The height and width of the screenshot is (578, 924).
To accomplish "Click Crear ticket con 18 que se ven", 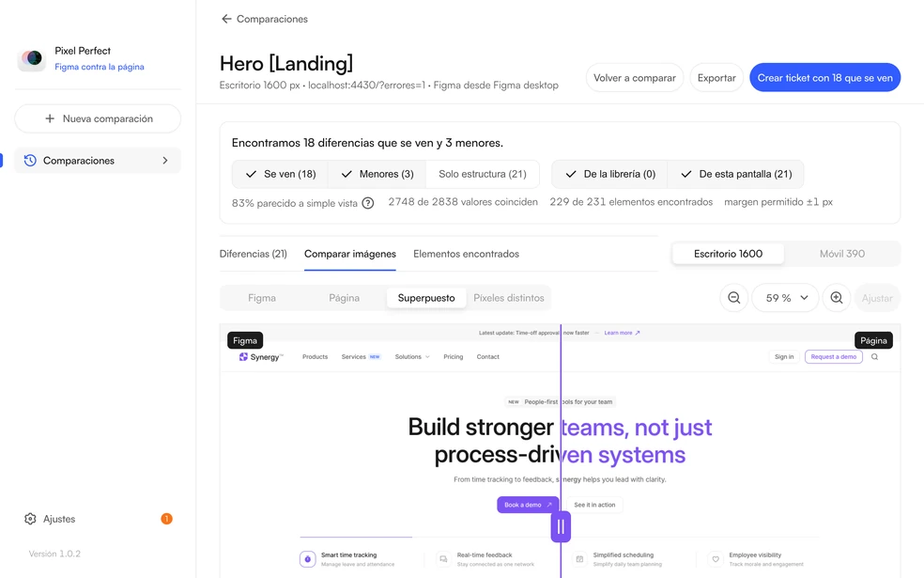I will 824,77.
